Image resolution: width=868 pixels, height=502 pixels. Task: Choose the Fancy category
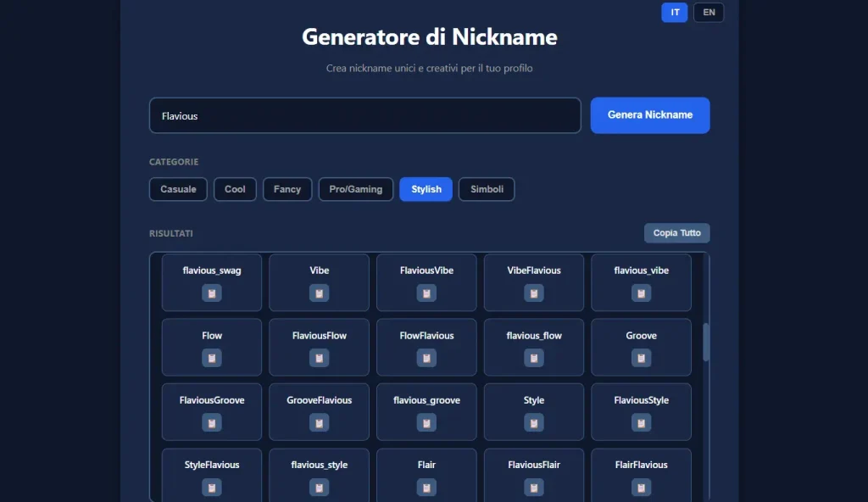(x=287, y=189)
